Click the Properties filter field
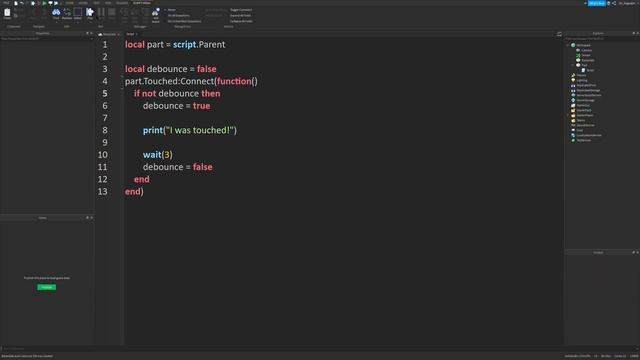640x360 pixels. tap(47, 39)
